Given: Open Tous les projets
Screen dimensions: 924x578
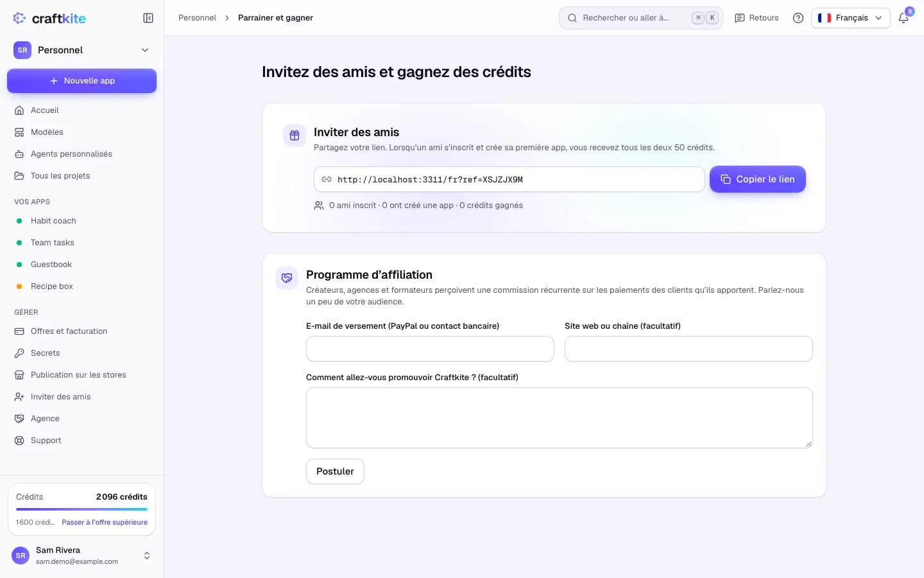Looking at the screenshot, I should 82,176.
